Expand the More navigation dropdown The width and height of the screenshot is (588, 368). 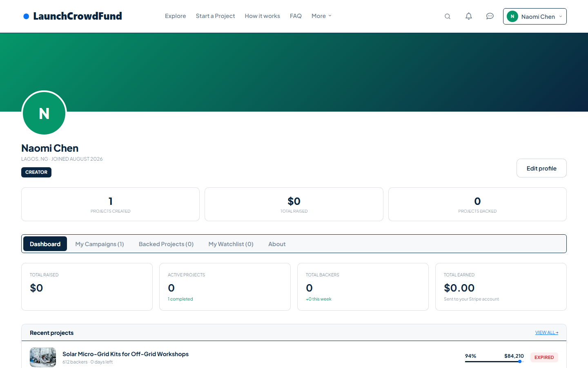pyautogui.click(x=321, y=16)
